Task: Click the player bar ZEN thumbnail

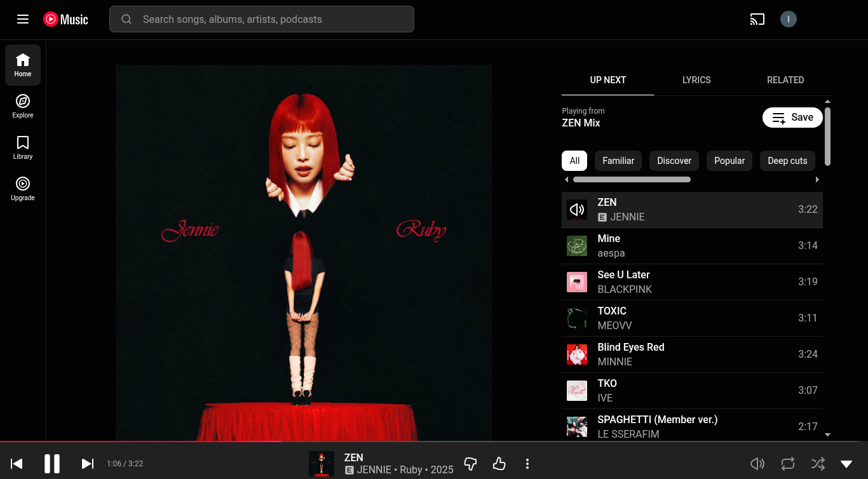Action: pyautogui.click(x=322, y=464)
